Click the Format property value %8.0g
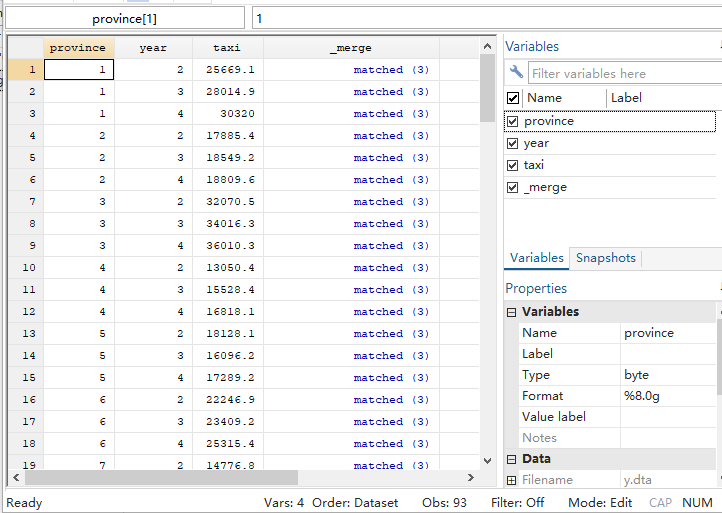 click(x=668, y=396)
